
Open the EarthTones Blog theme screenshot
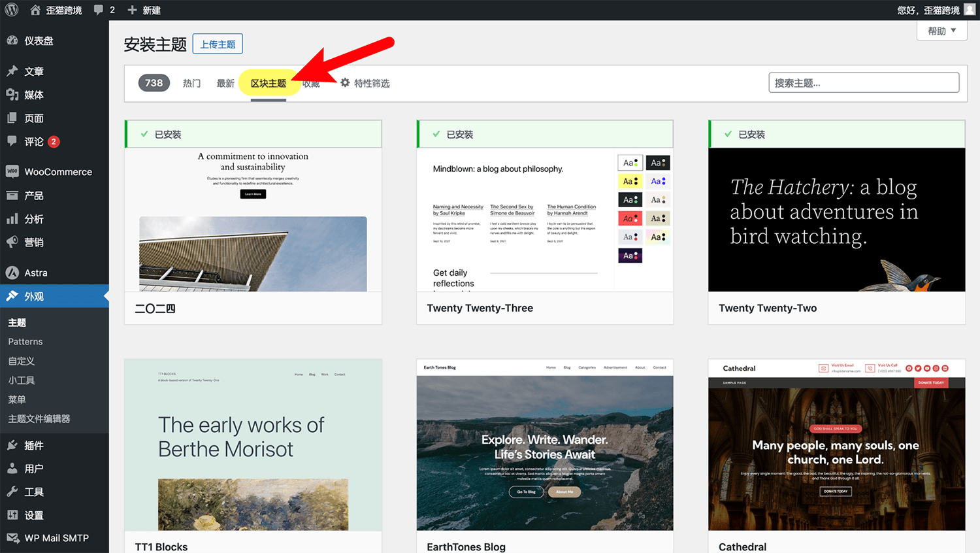tap(545, 444)
